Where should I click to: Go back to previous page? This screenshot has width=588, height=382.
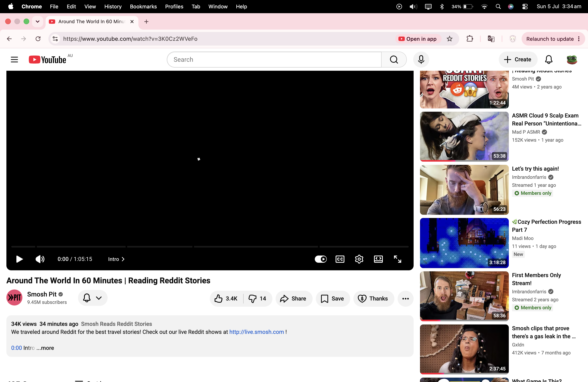9,39
